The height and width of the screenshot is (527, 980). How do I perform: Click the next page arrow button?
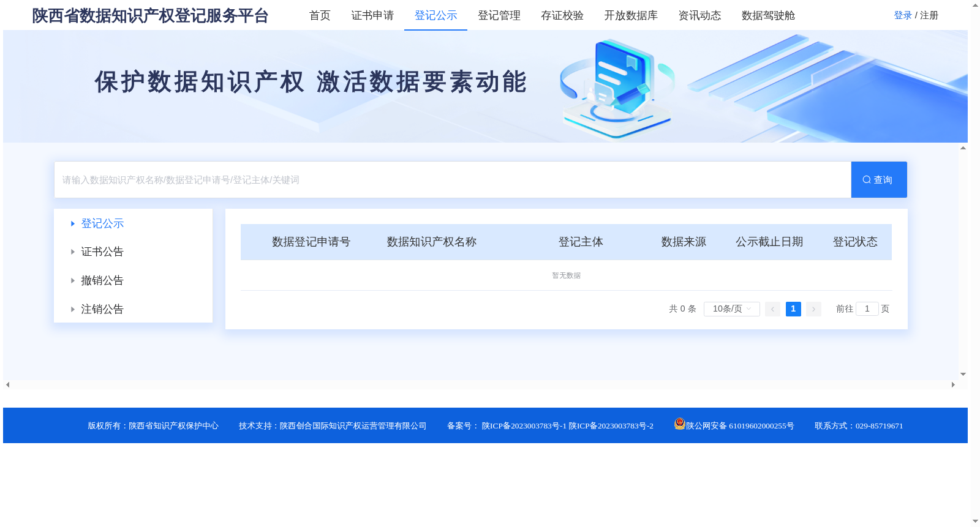click(x=813, y=309)
